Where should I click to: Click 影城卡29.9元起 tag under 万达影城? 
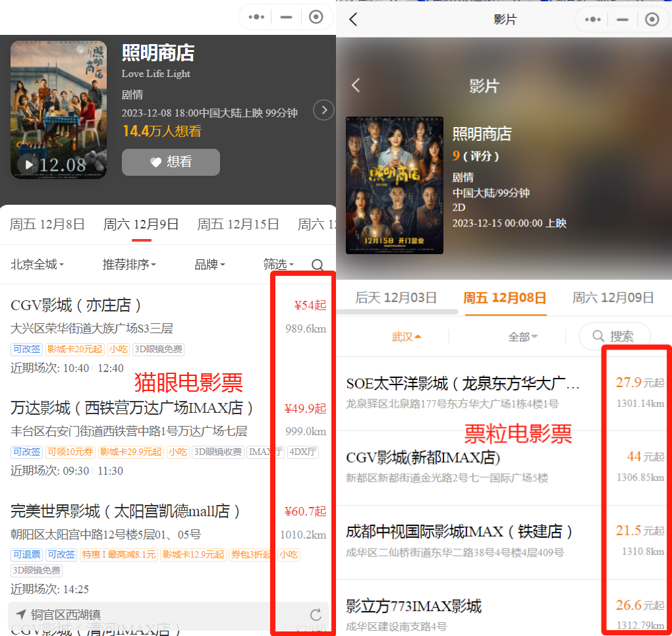point(130,452)
